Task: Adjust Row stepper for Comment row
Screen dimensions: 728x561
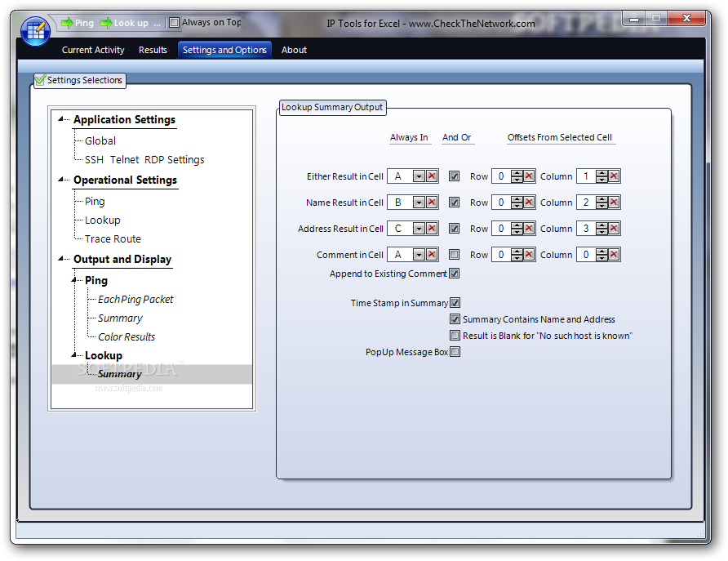Action: (517, 255)
